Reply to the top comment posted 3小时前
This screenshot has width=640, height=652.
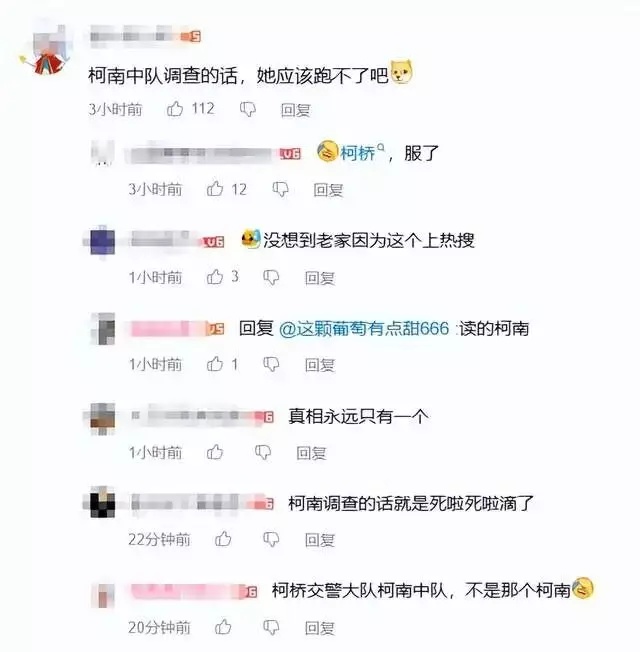tap(296, 110)
